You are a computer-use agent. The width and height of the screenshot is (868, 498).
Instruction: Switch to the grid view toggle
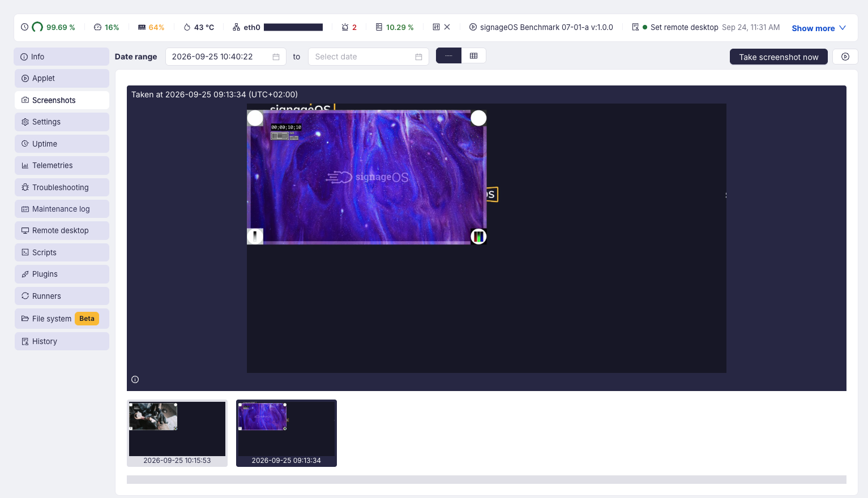coord(474,55)
